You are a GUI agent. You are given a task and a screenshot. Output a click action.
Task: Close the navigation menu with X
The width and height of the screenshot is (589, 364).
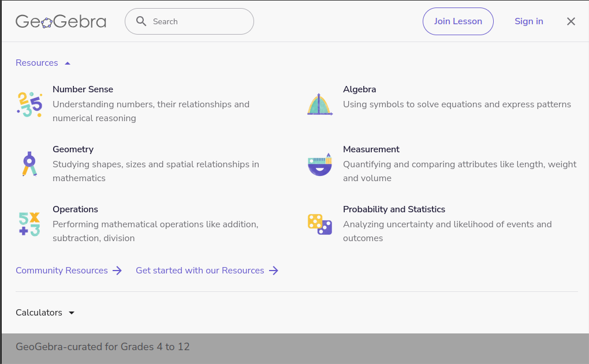(571, 21)
